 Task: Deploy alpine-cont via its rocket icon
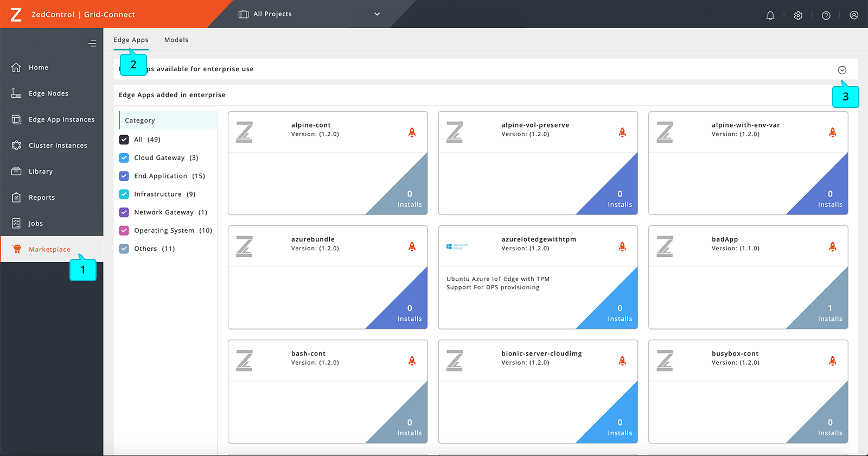click(412, 132)
